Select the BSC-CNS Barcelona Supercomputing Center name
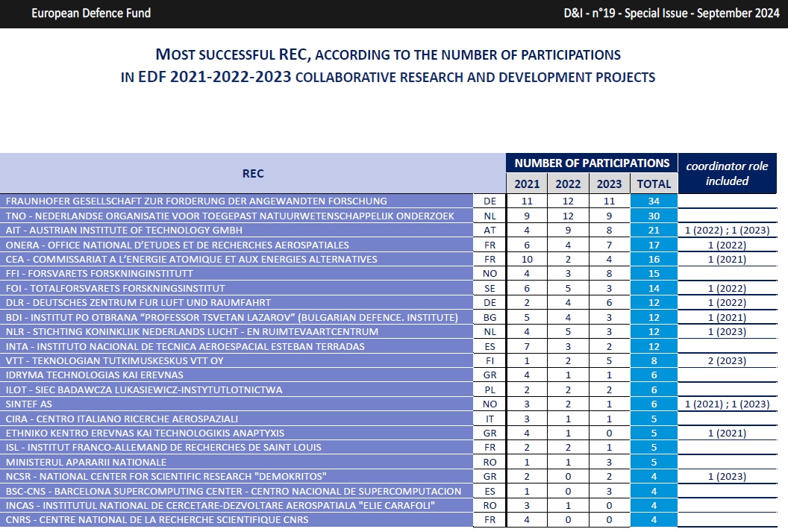 click(234, 491)
